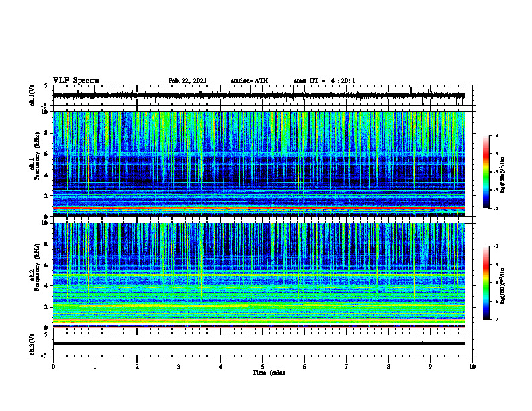532x411 pixels.
Task: Click the time-axis tick label "5"
Action: (263, 367)
